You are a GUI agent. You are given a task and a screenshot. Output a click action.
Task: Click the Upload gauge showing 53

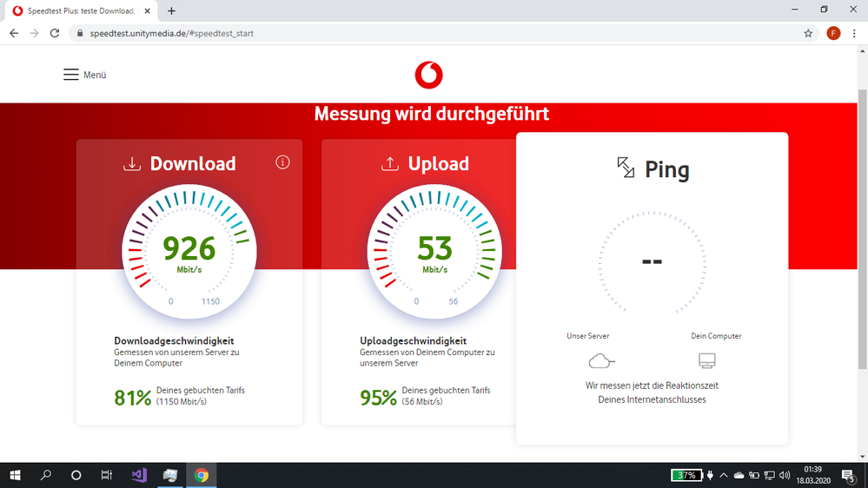434,252
